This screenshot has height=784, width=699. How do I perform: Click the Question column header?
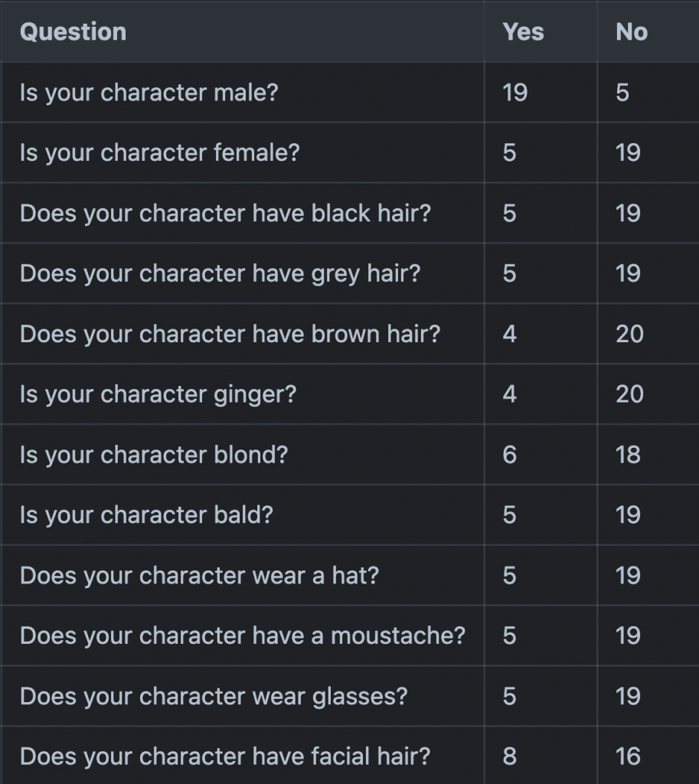(73, 32)
